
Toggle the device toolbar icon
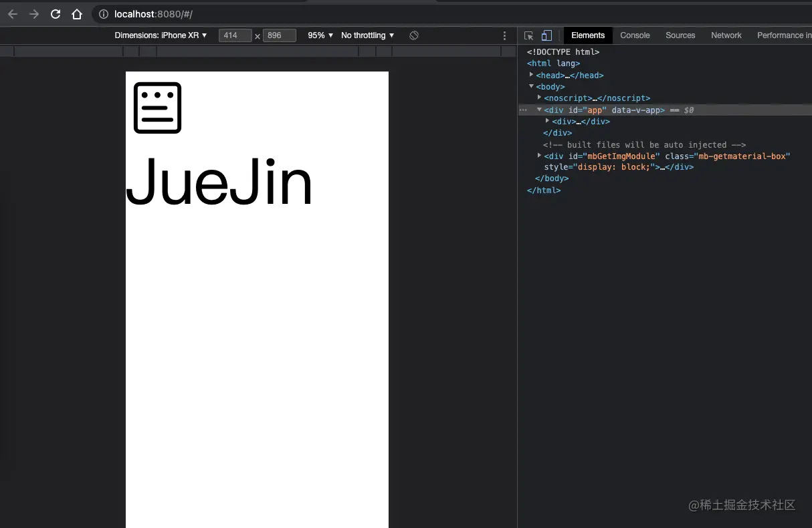tap(546, 35)
